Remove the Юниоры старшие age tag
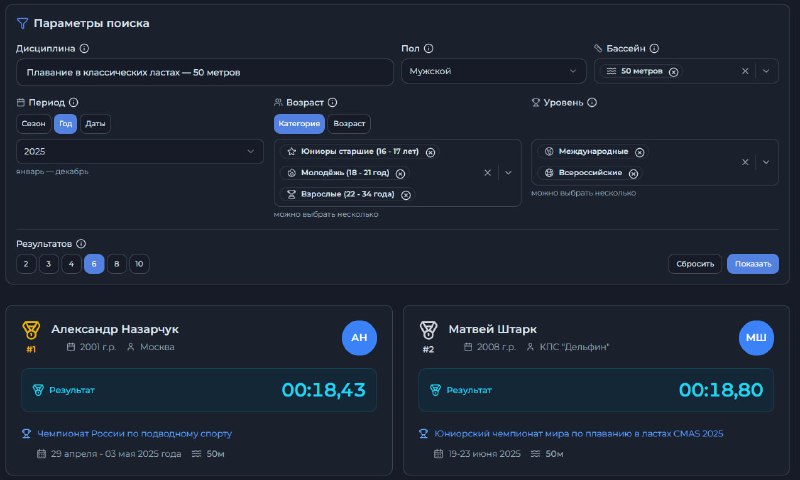The width and height of the screenshot is (800, 480). click(430, 152)
